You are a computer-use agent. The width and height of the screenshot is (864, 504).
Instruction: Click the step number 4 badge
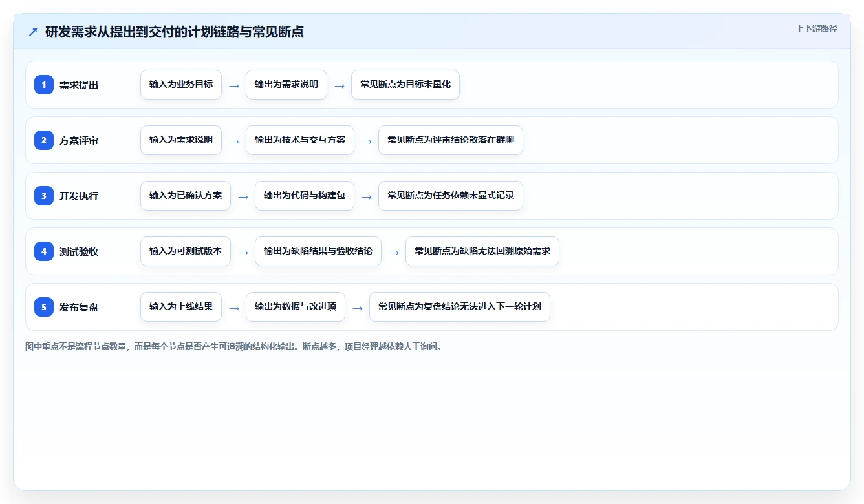44,251
